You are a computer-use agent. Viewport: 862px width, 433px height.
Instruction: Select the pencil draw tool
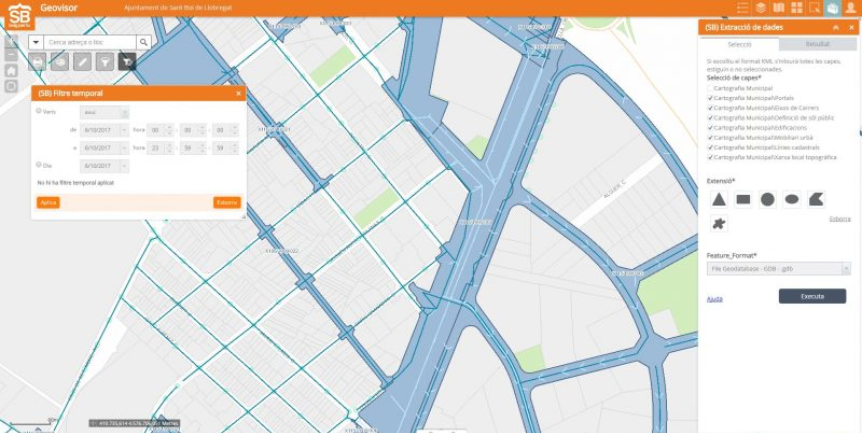coord(82,62)
